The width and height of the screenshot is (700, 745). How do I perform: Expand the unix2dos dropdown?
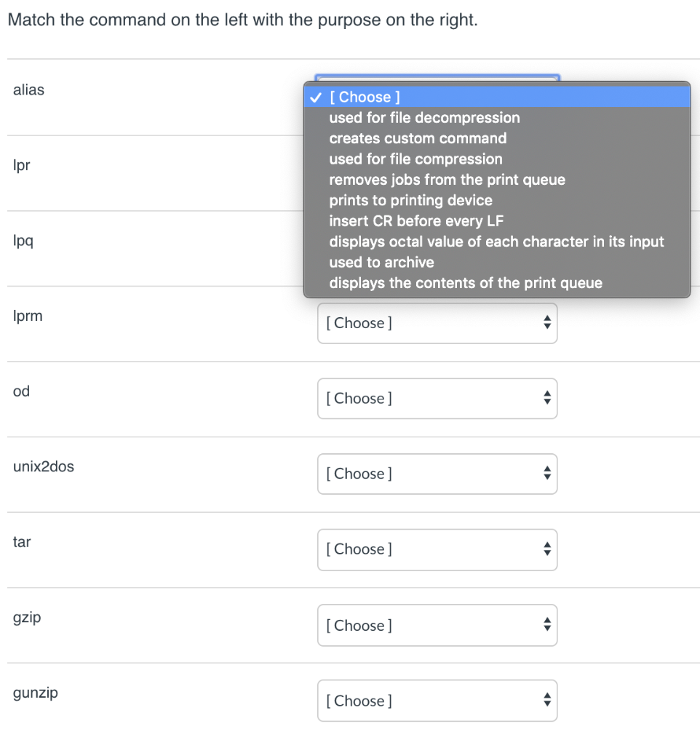pos(437,474)
